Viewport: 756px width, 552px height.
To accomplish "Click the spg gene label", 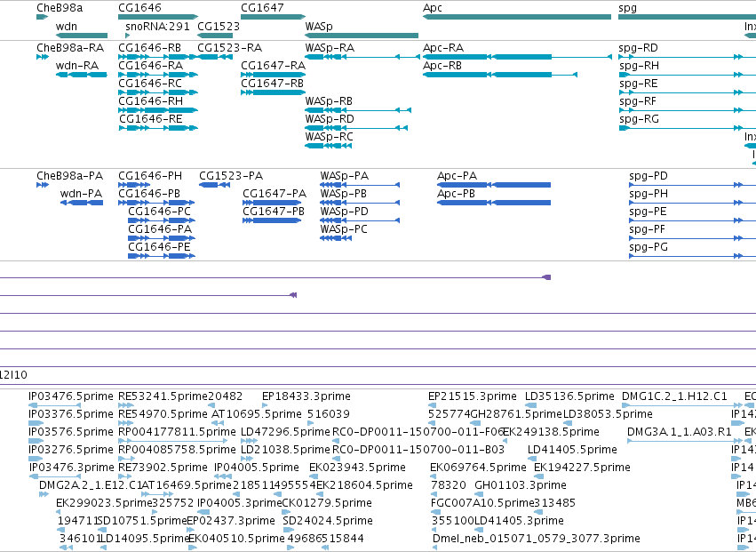I will pyautogui.click(x=627, y=8).
